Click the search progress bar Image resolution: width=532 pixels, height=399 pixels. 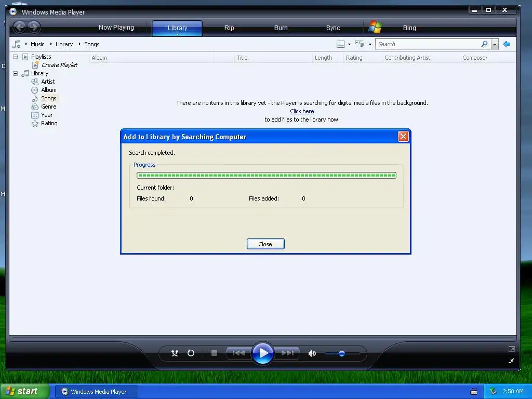click(x=267, y=176)
